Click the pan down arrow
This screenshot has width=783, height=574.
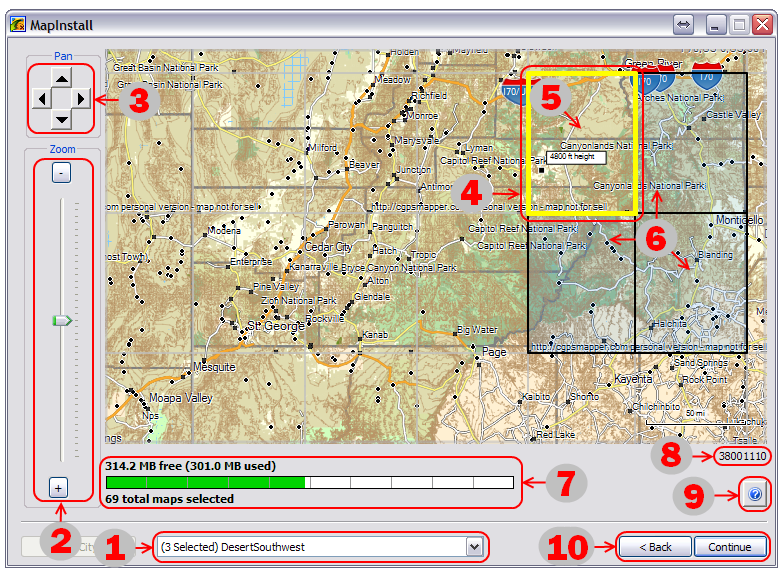(x=61, y=119)
